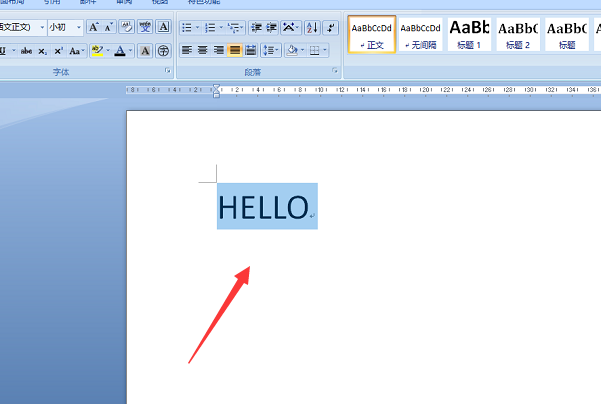The height and width of the screenshot is (404, 601).
Task: Apply strikethrough to the selected text
Action: pos(26,50)
